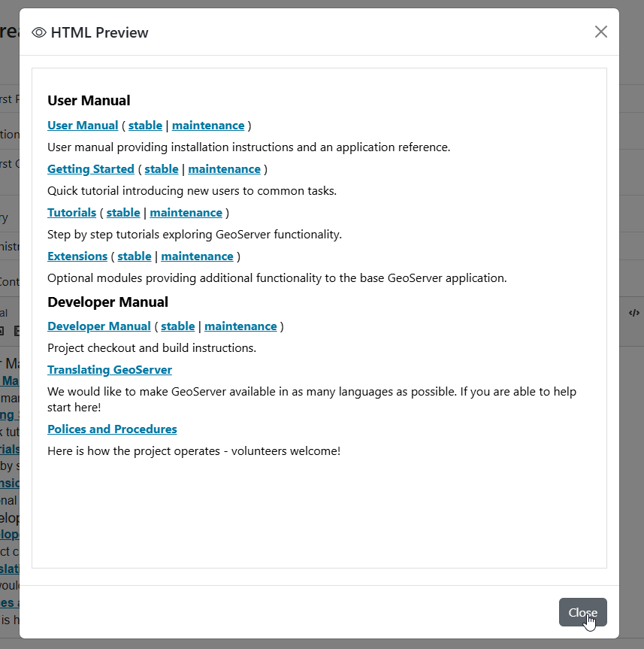
Task: Open the stable link next to Extensions
Action: (135, 256)
